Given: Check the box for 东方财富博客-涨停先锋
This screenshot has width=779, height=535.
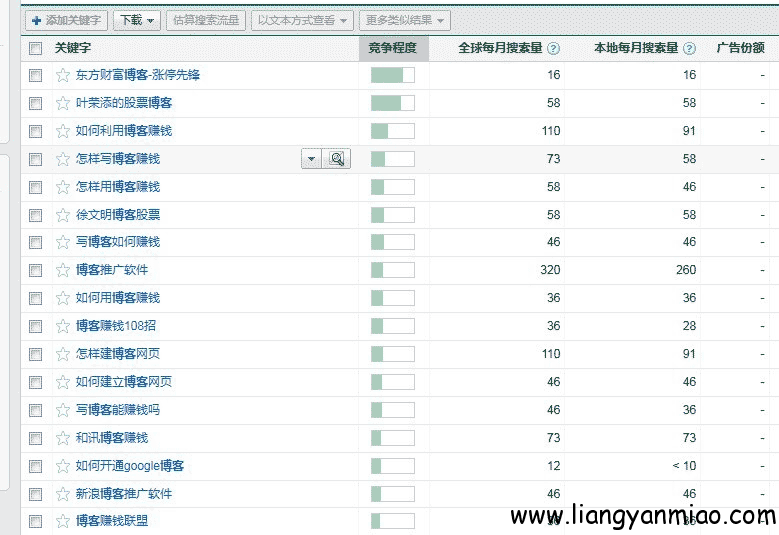Looking at the screenshot, I should tap(35, 76).
